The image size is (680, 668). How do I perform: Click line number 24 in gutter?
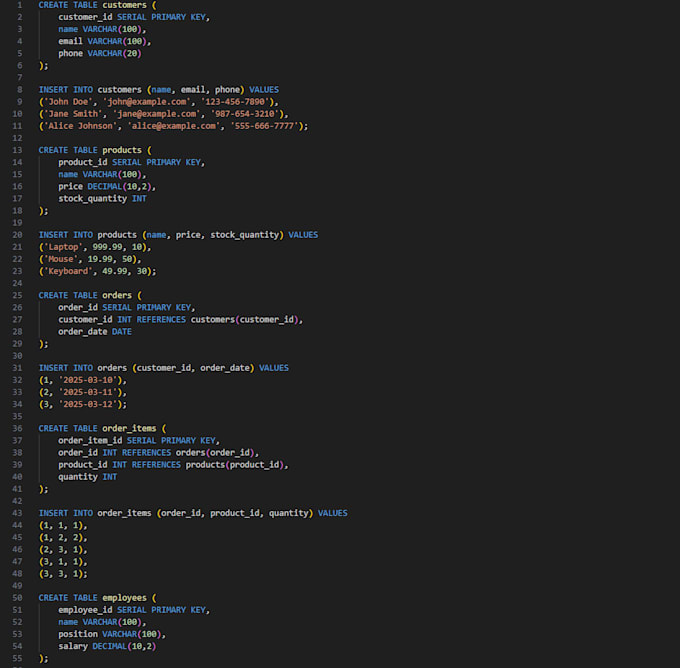(17, 284)
